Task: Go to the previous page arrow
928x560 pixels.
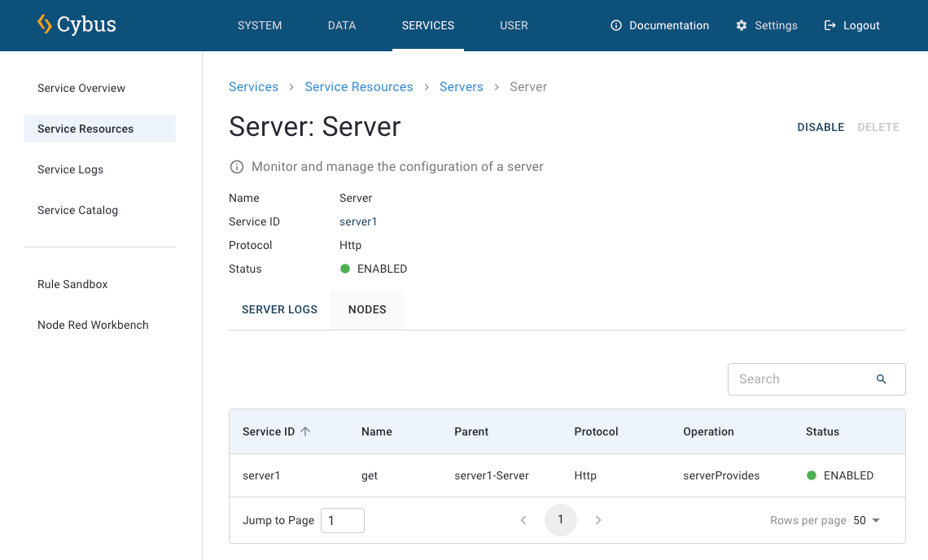Action: pyautogui.click(x=523, y=520)
